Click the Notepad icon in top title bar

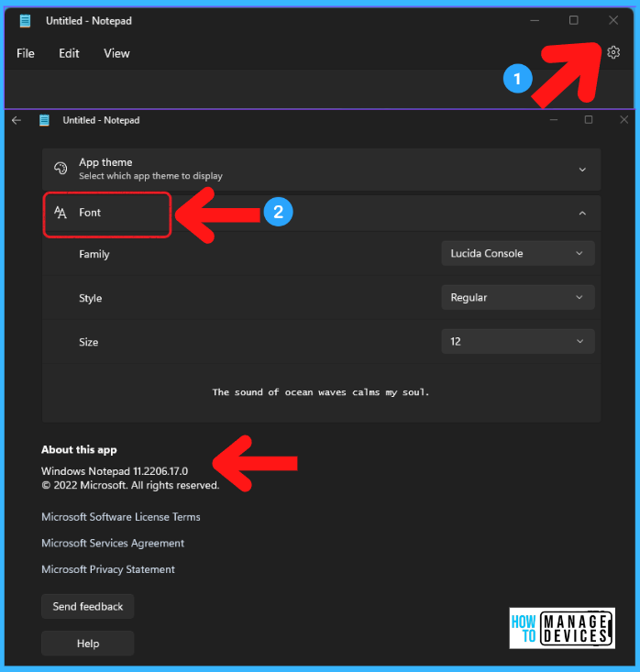coord(26,20)
